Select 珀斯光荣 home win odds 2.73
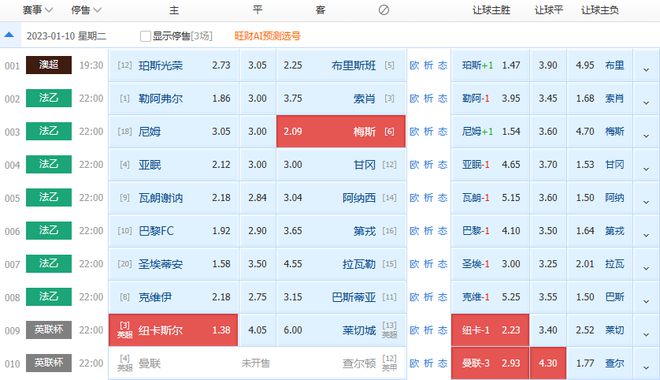660x380 pixels. coord(174,65)
